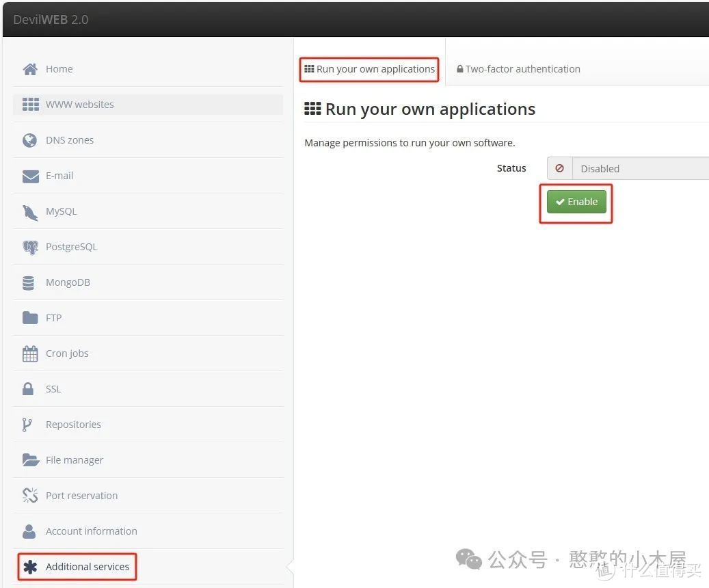
Task: Click the DevilWEB 2.0 header logo
Action: coord(51,19)
